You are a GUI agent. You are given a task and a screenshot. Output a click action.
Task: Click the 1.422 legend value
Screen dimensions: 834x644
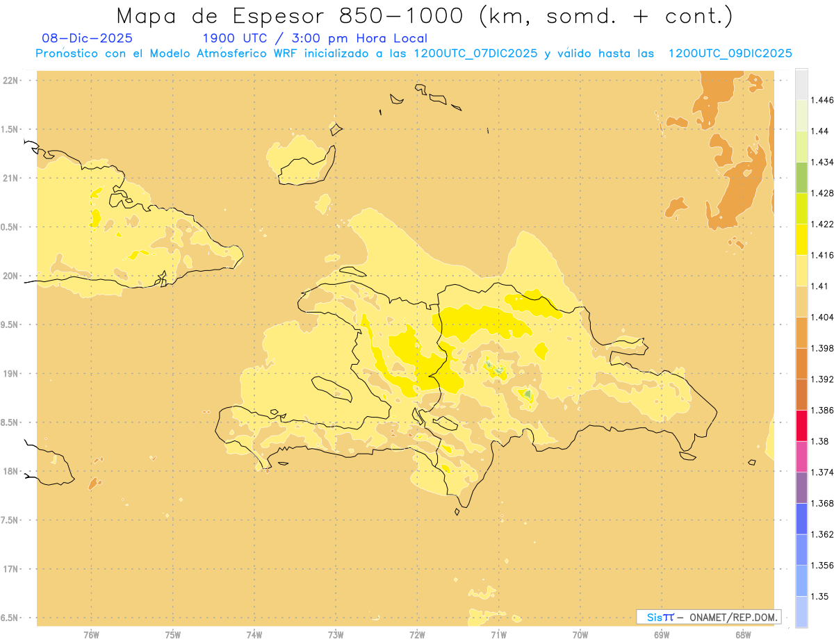pos(822,224)
